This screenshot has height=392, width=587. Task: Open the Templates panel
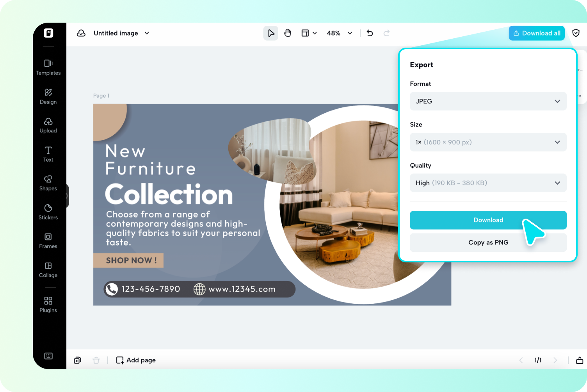(x=48, y=67)
